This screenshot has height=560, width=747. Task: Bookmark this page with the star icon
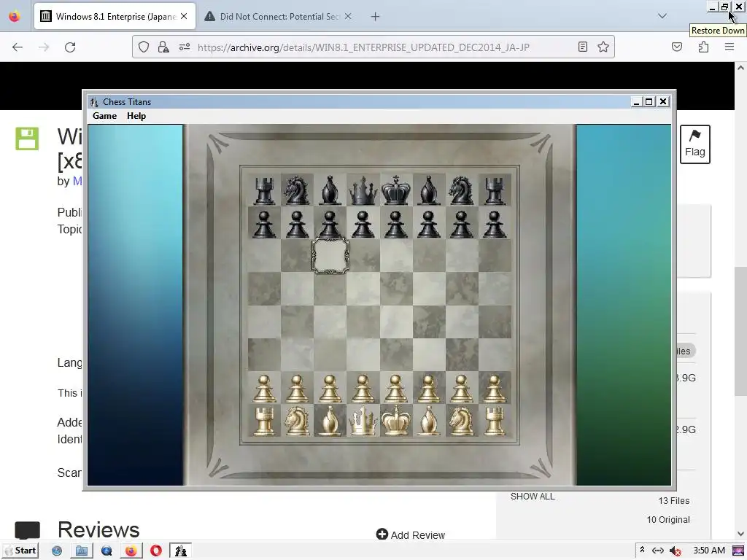tap(603, 47)
